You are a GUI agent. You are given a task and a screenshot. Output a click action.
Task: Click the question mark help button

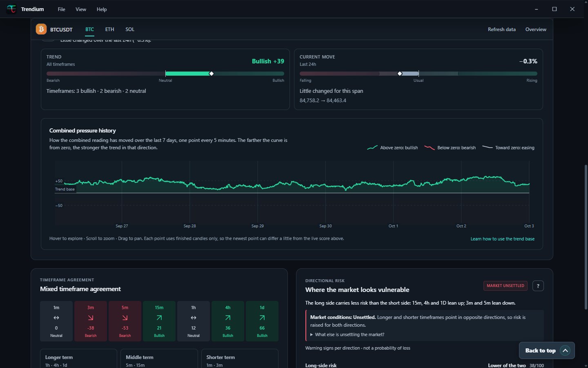(538, 286)
